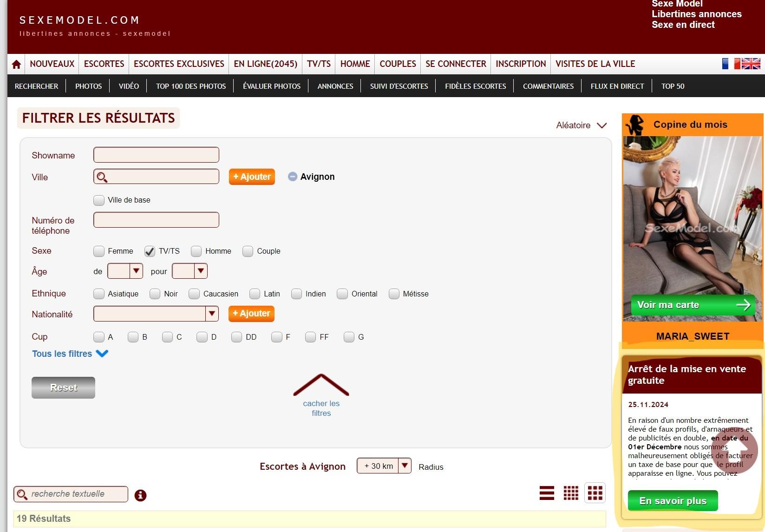Expand Tous les filtres

tap(70, 354)
